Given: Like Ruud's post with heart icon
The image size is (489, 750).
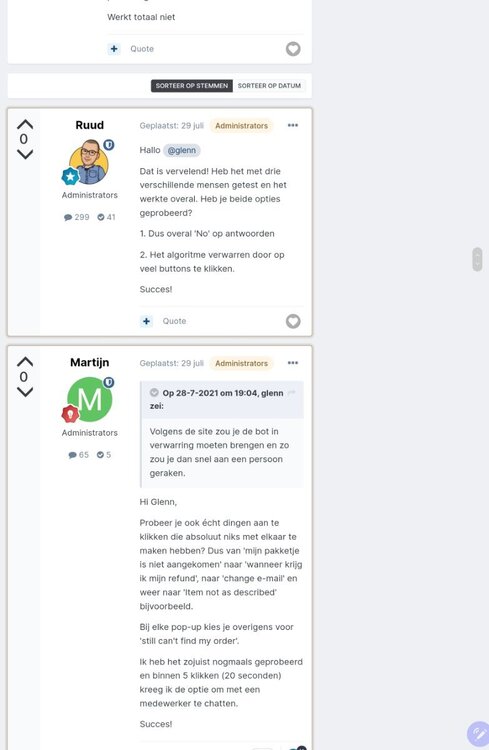Looking at the screenshot, I should pyautogui.click(x=293, y=321).
